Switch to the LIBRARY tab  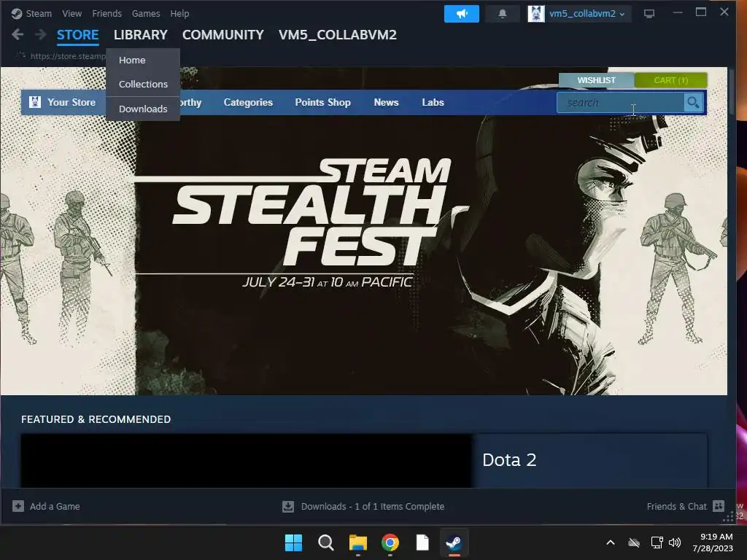click(141, 35)
